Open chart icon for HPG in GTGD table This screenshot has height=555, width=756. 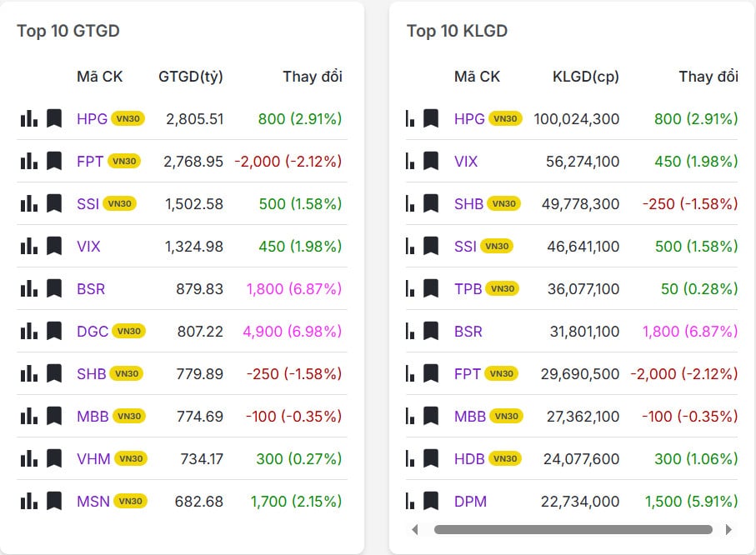tap(29, 118)
